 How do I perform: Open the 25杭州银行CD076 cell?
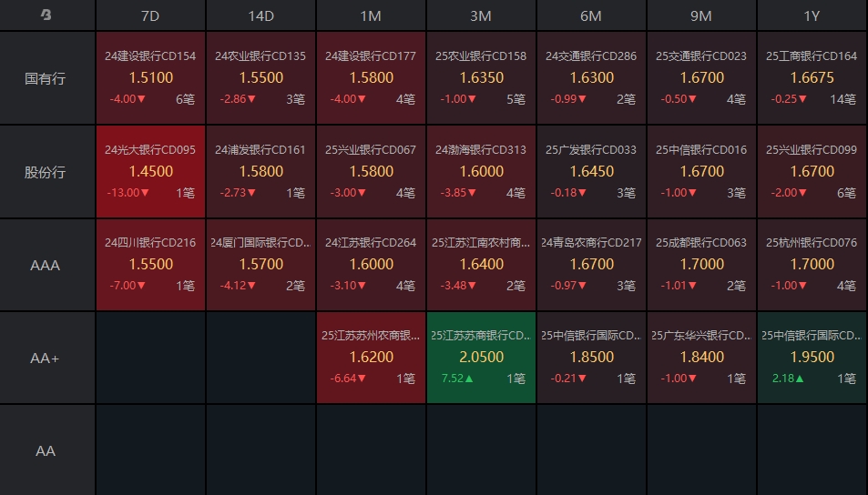(812, 265)
